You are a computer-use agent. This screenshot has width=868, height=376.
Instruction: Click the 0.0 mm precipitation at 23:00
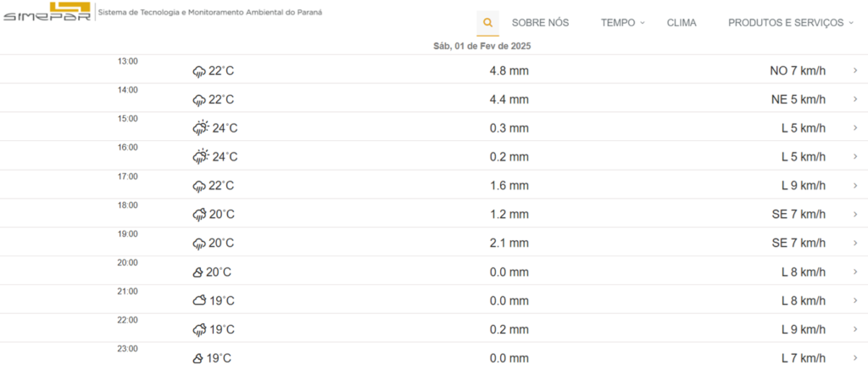point(509,358)
